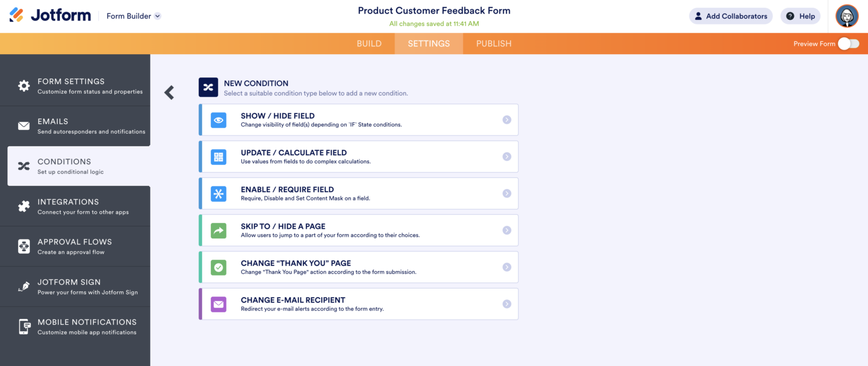Viewport: 868px width, 366px height.
Task: Open the Publish tab
Action: pyautogui.click(x=493, y=43)
